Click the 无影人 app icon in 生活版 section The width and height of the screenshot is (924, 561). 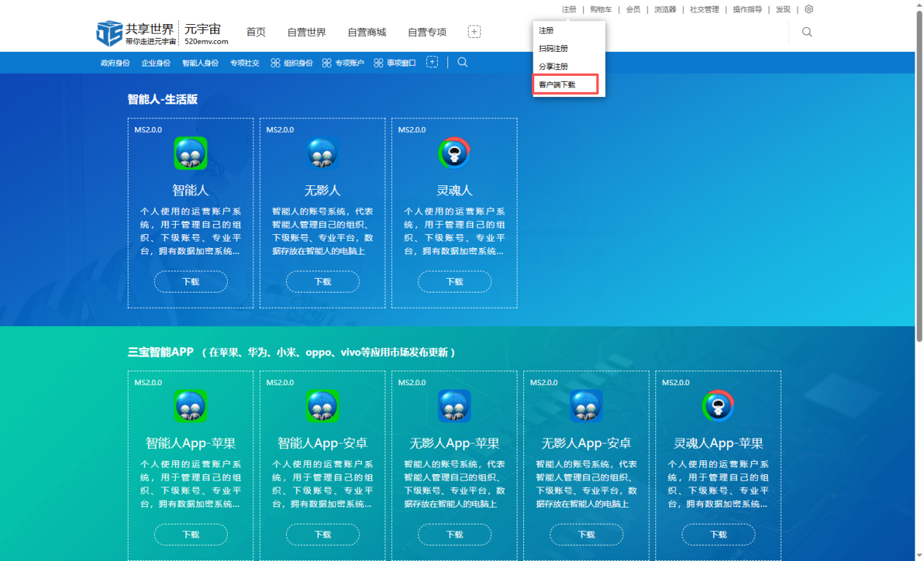coord(322,153)
